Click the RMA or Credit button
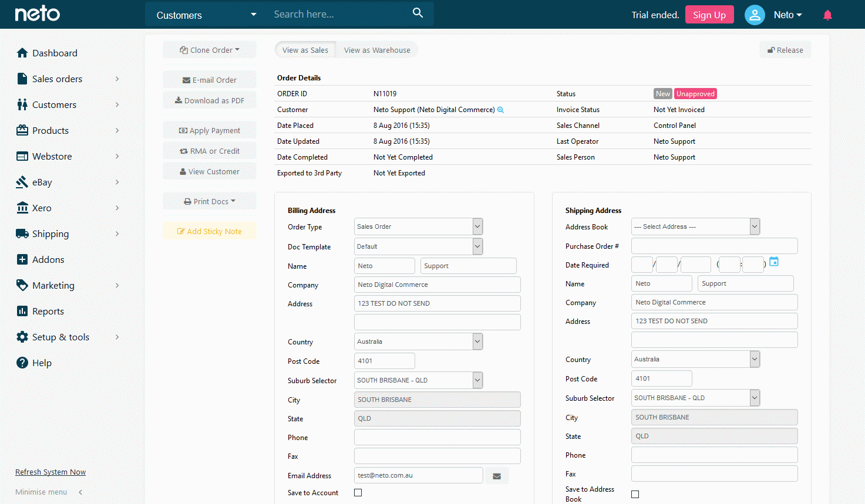 coord(210,151)
